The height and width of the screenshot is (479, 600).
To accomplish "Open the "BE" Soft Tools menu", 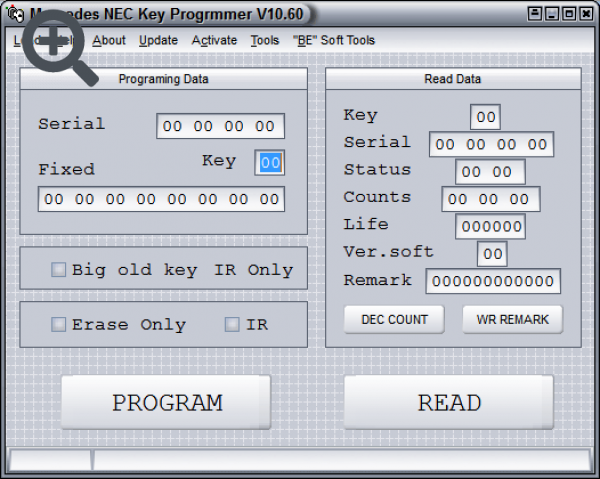I will [334, 40].
